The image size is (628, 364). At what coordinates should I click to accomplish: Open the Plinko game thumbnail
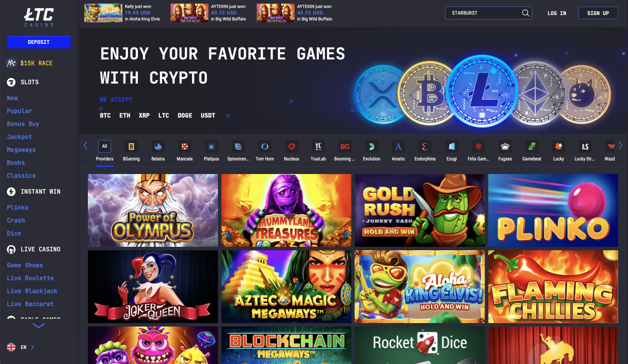point(553,210)
